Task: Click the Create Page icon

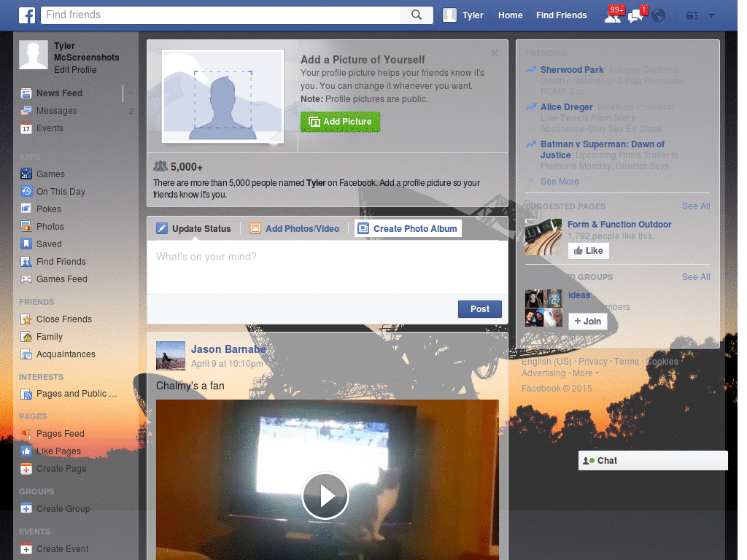Action: [26, 469]
